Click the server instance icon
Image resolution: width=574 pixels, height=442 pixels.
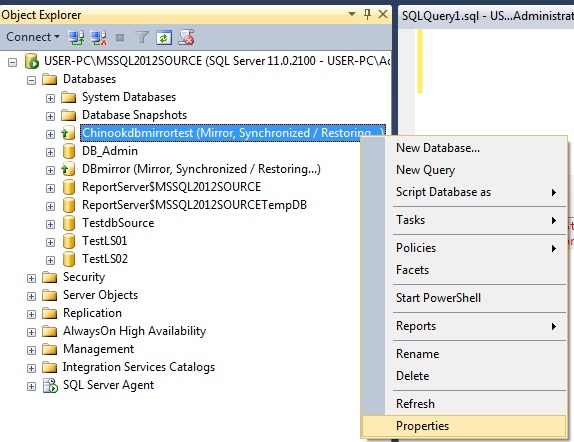click(32, 61)
